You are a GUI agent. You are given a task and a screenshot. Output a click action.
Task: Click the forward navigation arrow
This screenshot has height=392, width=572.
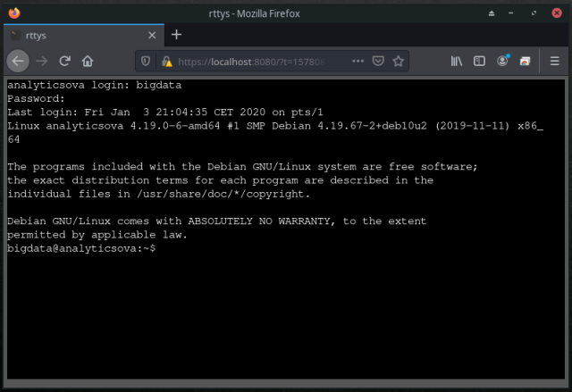[x=42, y=62]
